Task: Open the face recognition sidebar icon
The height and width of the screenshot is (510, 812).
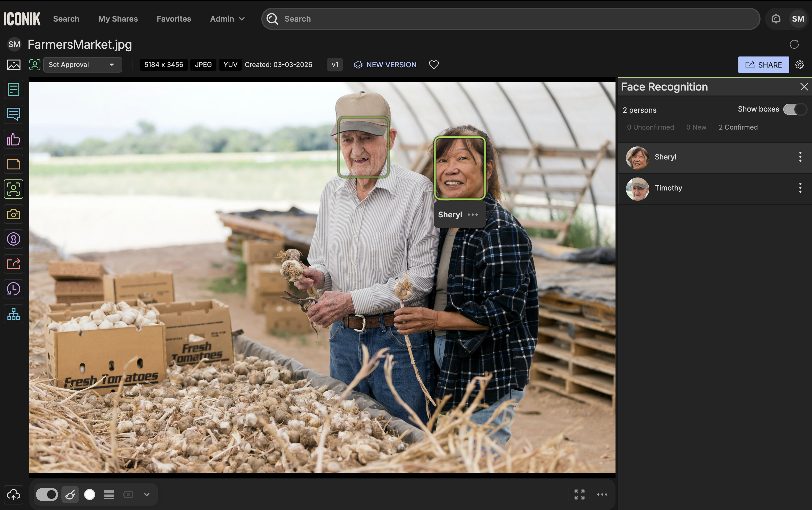Action: (14, 189)
